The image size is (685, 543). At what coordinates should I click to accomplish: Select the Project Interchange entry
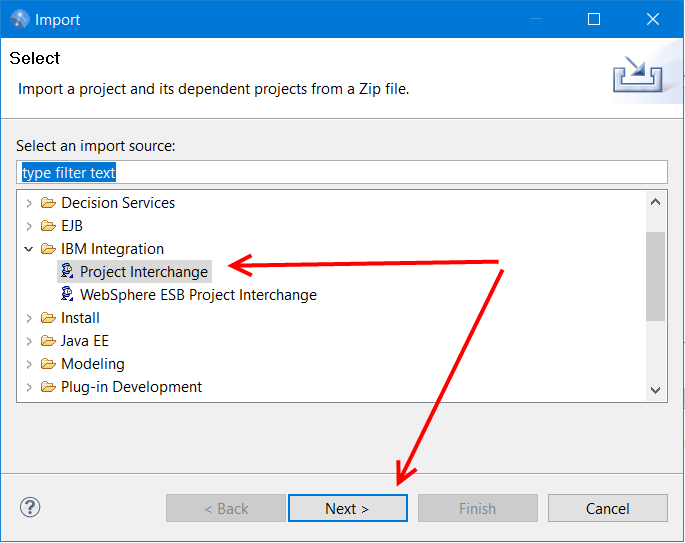click(144, 272)
